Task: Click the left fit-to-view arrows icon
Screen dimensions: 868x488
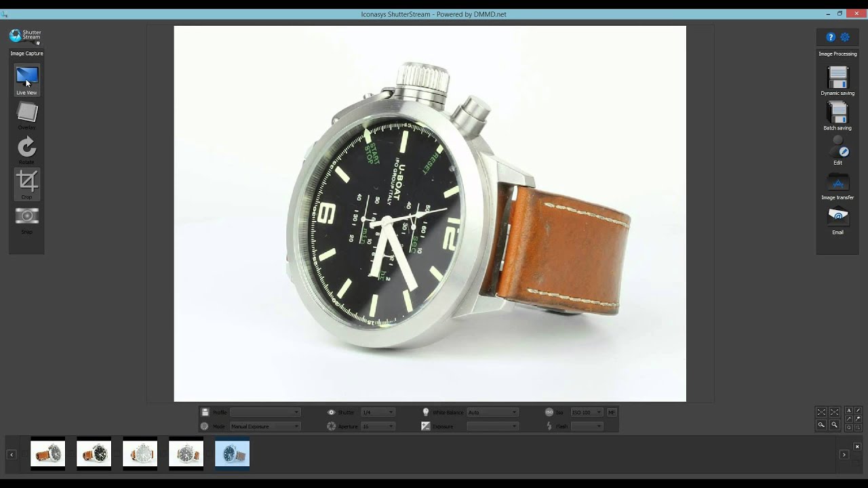Action: (x=821, y=412)
